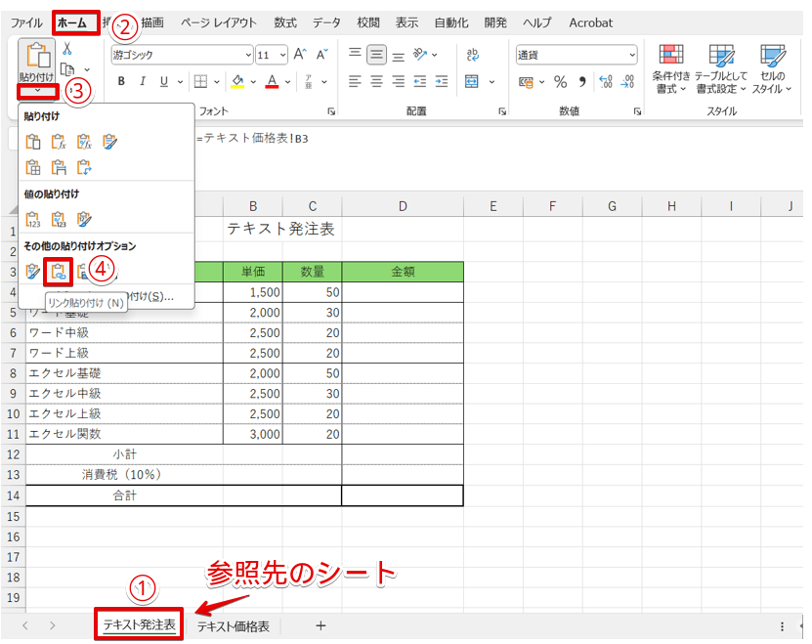This screenshot has width=812, height=644.
Task: Choose the Transpose paste icon
Action: (84, 167)
